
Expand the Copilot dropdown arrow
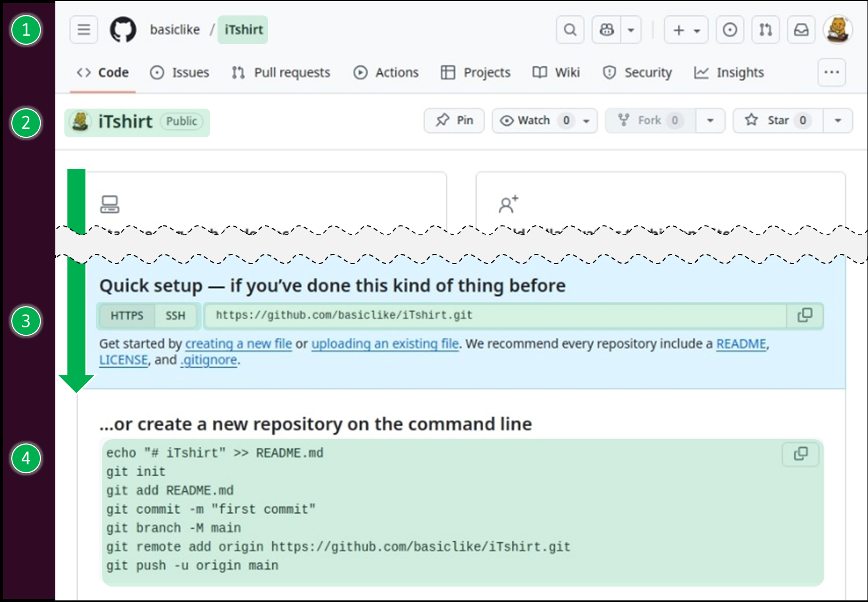point(631,30)
